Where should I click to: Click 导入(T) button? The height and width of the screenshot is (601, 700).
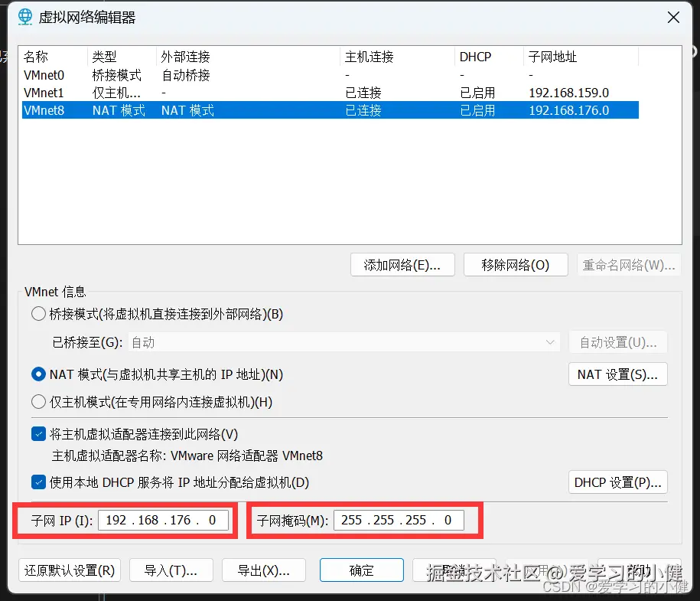(x=171, y=570)
